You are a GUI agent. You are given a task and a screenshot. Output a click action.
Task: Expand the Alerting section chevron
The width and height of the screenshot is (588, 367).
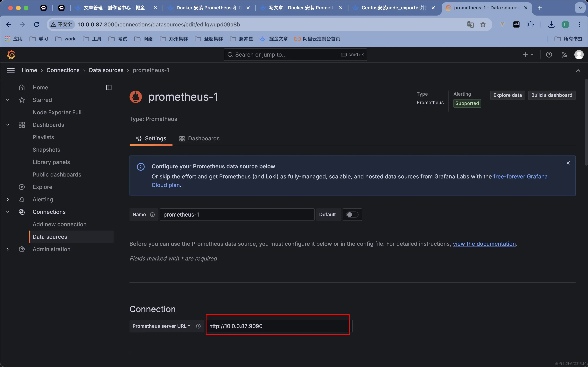coord(8,199)
